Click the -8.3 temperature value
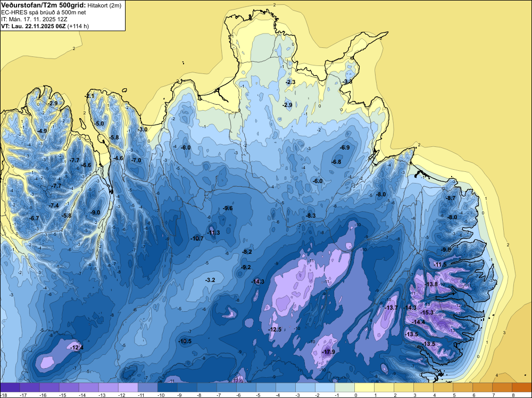Screen dimensions: 532x398 pyautogui.click(x=311, y=215)
